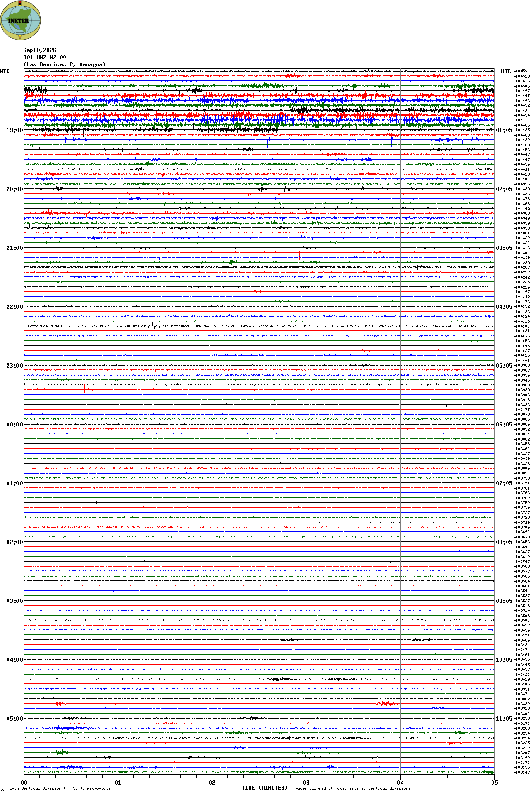The image size is (532, 795).
Task: Click the 00:00 local time marker
Action: (x=14, y=425)
